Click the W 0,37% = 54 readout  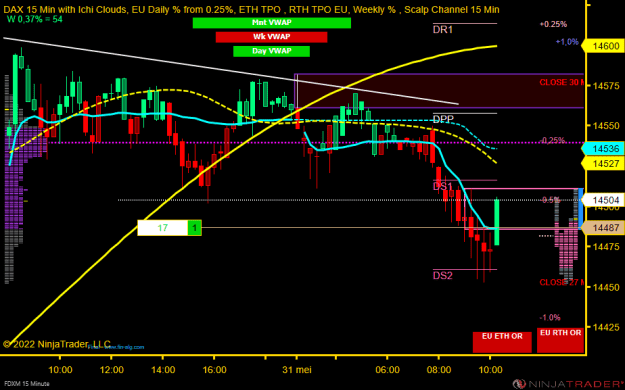coord(35,19)
